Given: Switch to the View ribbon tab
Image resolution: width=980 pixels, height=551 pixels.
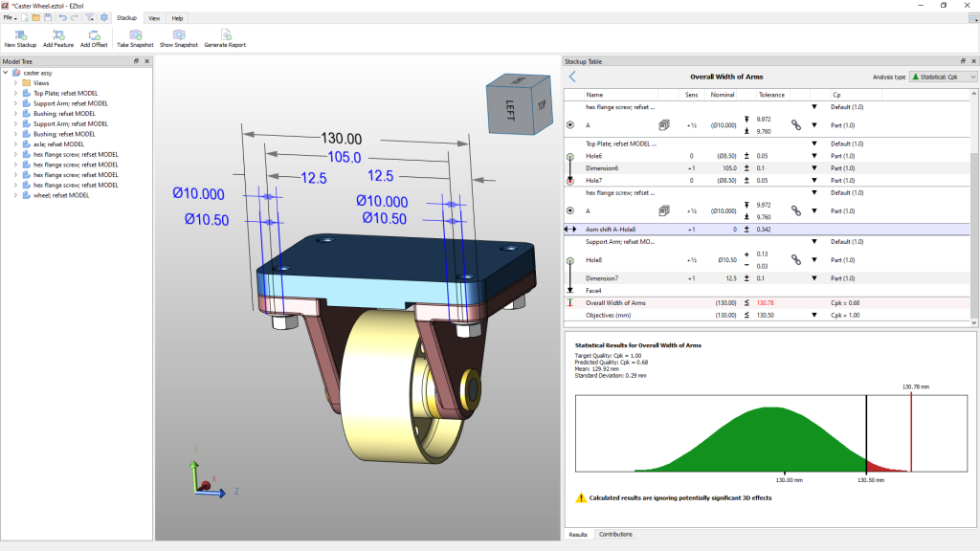Looking at the screenshot, I should (153, 17).
